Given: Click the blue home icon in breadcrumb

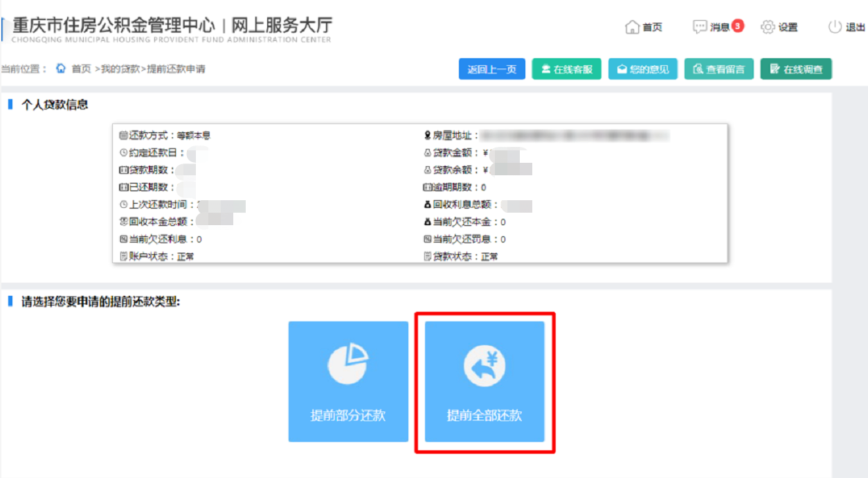Looking at the screenshot, I should coord(61,69).
